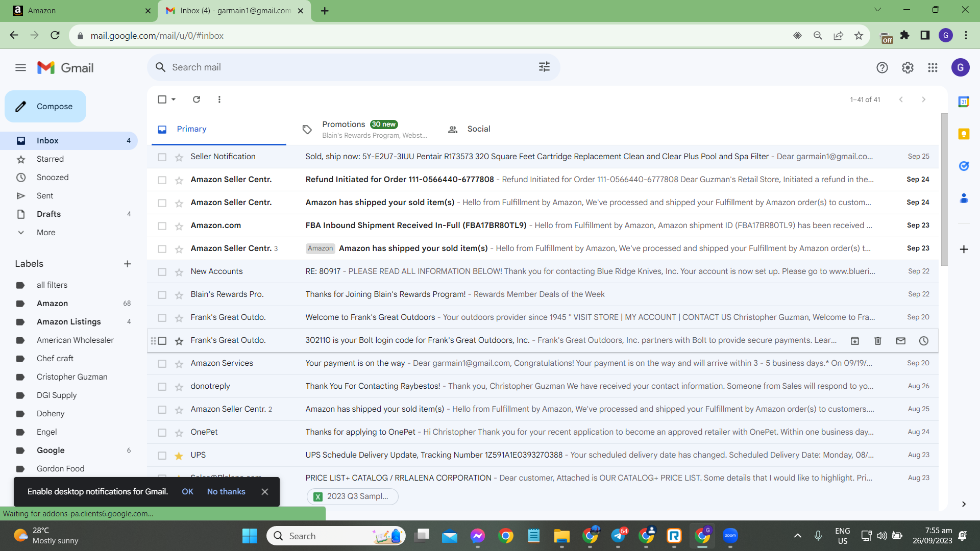The width and height of the screenshot is (980, 551).
Task: Go to previous page of messages
Action: click(x=901, y=99)
